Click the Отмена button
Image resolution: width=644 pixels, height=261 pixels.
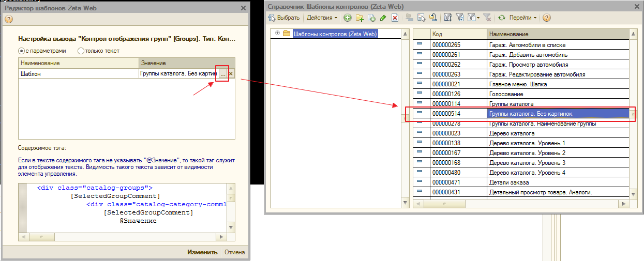(234, 252)
